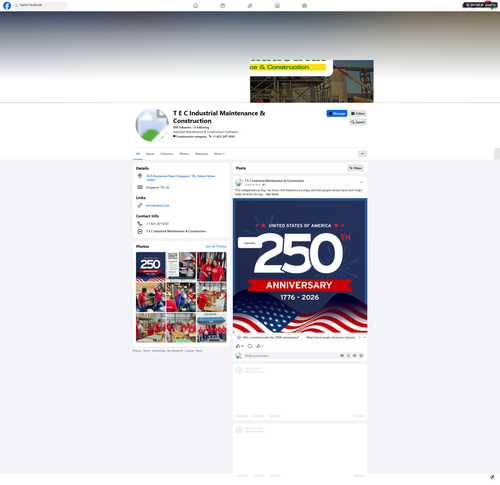Viewport: 500px width, 485px height.
Task: Open the Advertising footer link
Action: click(158, 351)
